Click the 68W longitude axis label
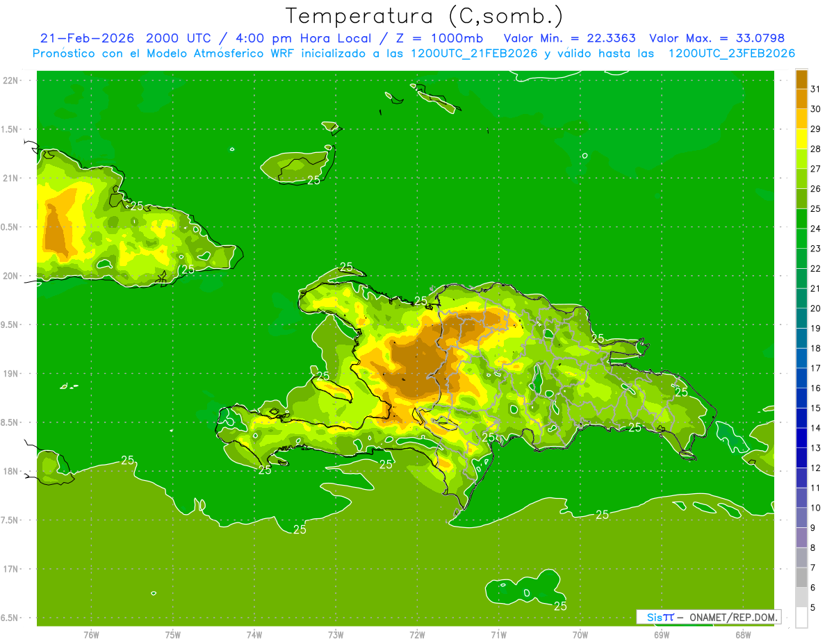 pos(742,634)
